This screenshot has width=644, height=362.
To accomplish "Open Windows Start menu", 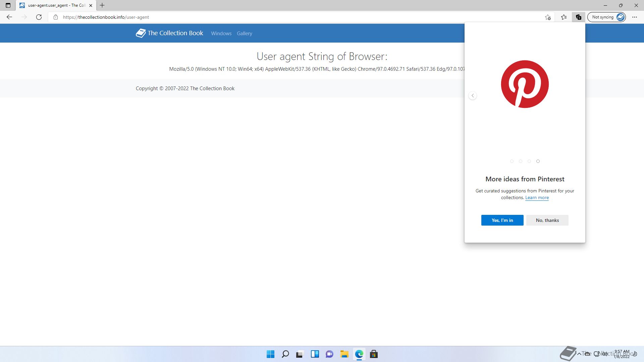I will point(270,354).
